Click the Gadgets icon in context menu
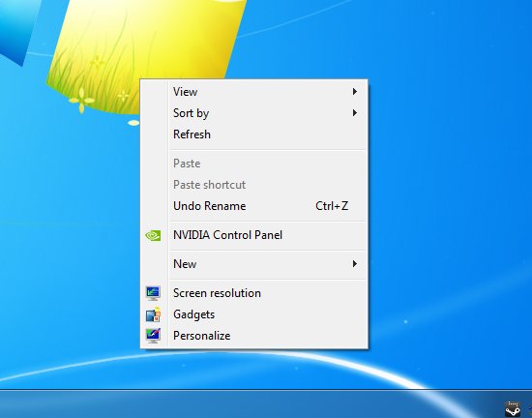The image size is (532, 418). tap(153, 314)
